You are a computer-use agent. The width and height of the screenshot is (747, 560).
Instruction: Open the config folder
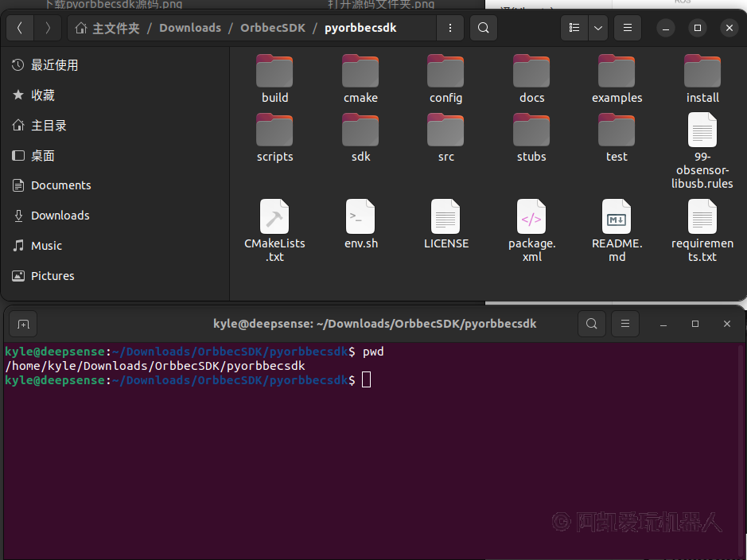pos(446,80)
